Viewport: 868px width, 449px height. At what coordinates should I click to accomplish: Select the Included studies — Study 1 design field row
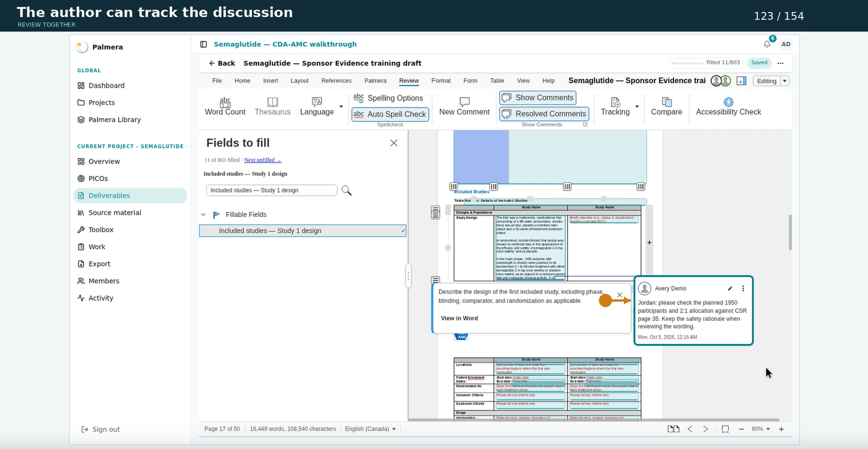(x=303, y=231)
